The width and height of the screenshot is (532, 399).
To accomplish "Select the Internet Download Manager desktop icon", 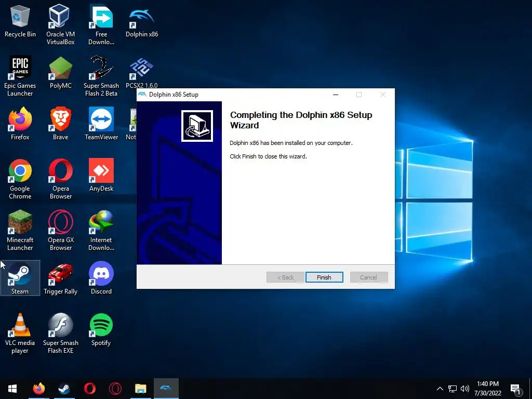I will tap(101, 231).
